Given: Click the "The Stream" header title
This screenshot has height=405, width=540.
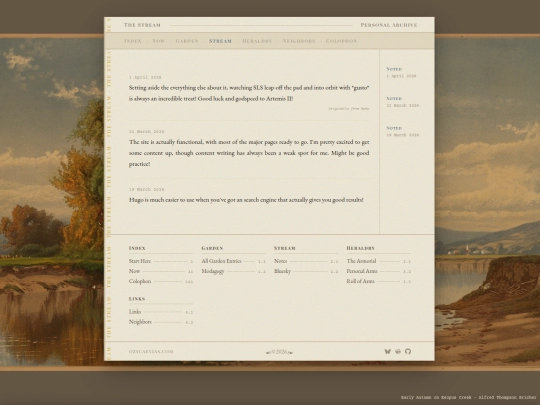Looking at the screenshot, I should [142, 25].
